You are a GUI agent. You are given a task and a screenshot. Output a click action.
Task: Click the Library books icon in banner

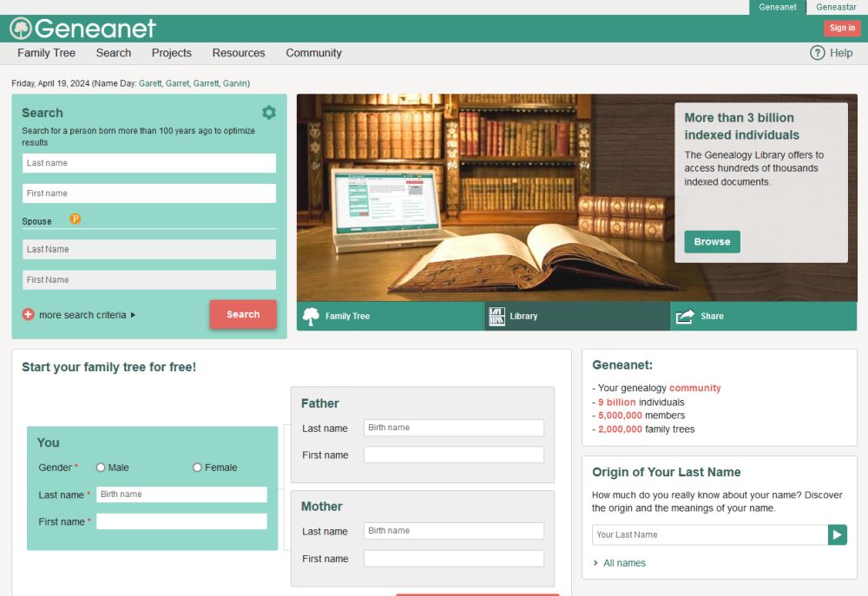[496, 317]
